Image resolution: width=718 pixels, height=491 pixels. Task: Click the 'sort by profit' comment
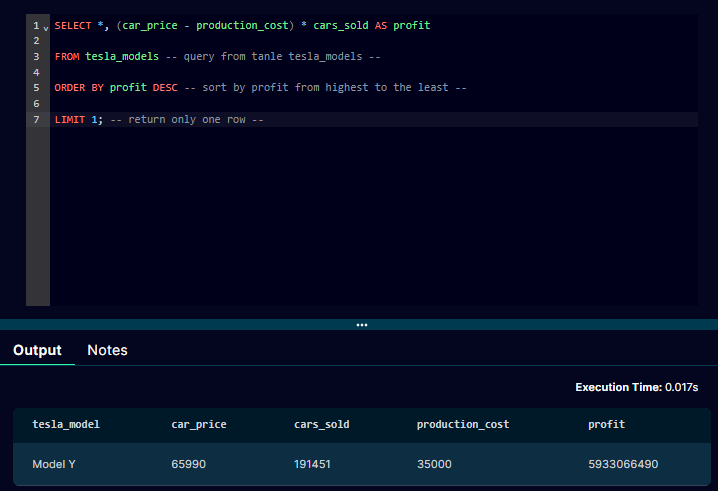point(325,87)
